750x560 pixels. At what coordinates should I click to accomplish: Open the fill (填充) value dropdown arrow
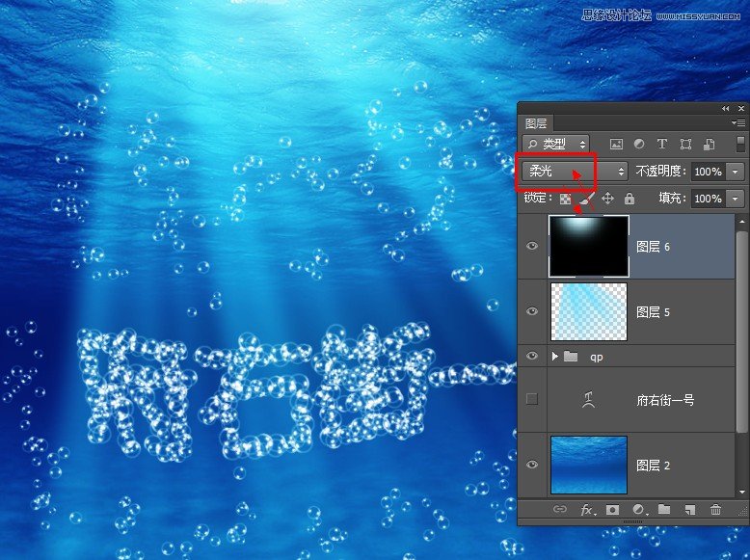pos(736,199)
